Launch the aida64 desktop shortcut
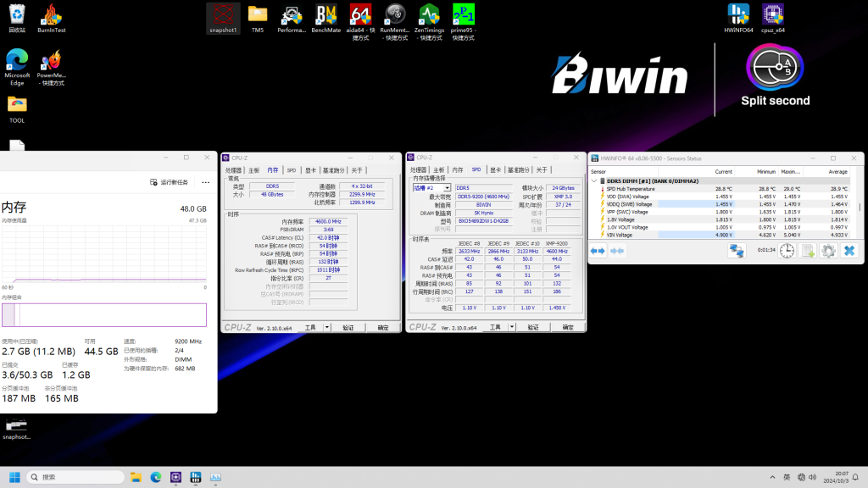The width and height of the screenshot is (868, 488). point(359,15)
